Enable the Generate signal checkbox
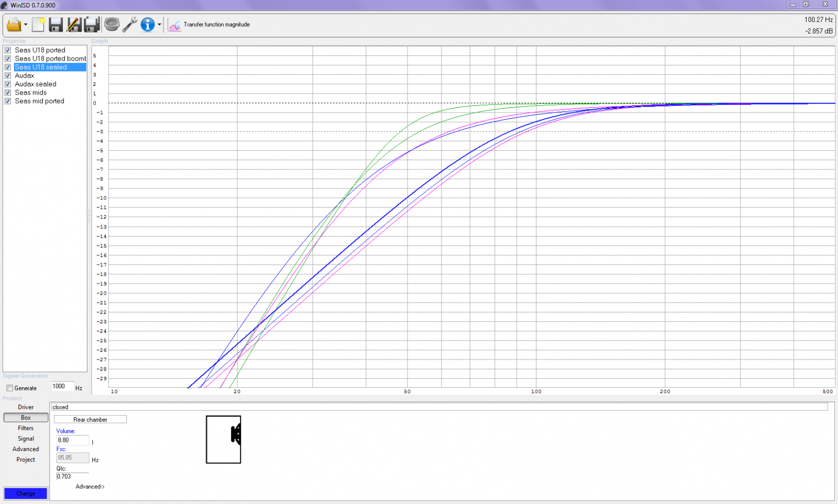 click(9, 388)
